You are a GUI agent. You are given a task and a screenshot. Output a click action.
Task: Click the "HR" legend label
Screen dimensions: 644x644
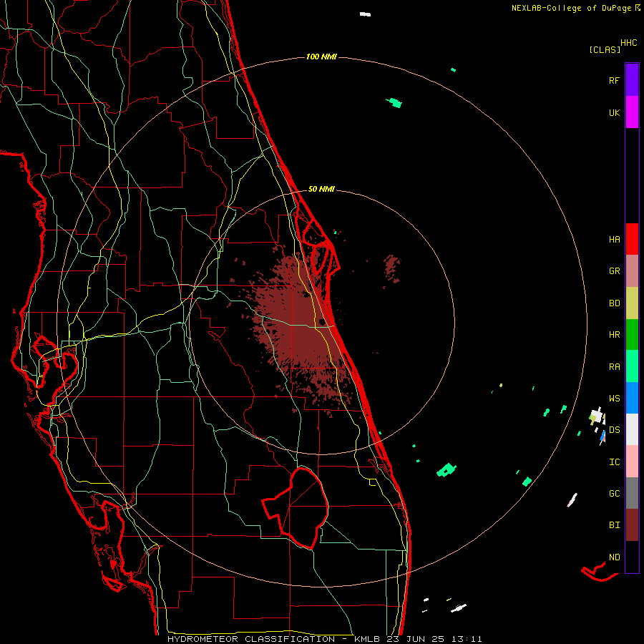tap(614, 335)
